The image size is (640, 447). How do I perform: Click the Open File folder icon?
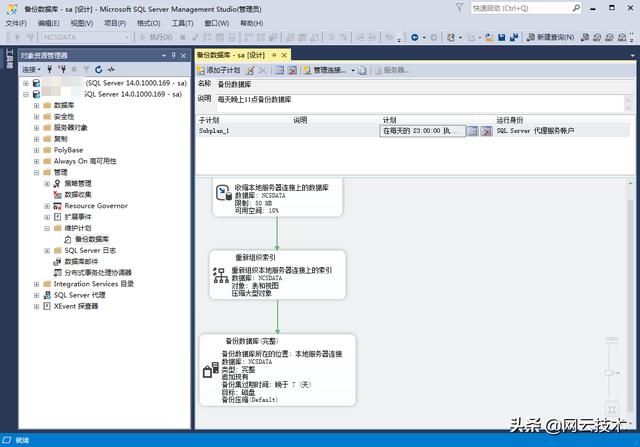[x=489, y=38]
